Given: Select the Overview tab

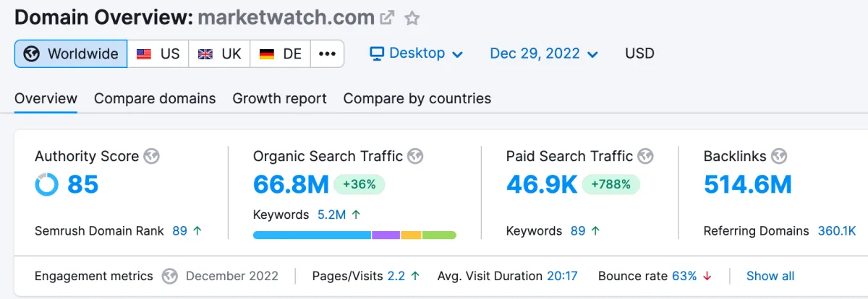Looking at the screenshot, I should [x=46, y=98].
